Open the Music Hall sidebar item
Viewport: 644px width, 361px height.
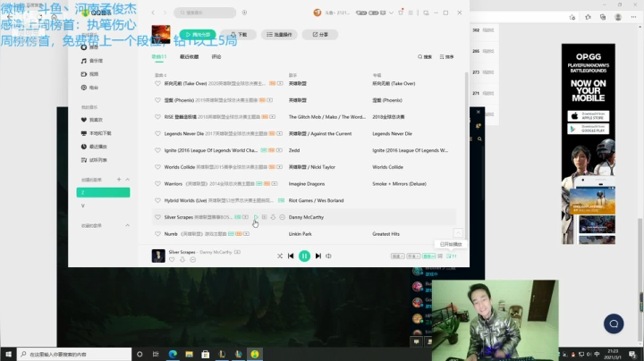pyautogui.click(x=91, y=61)
